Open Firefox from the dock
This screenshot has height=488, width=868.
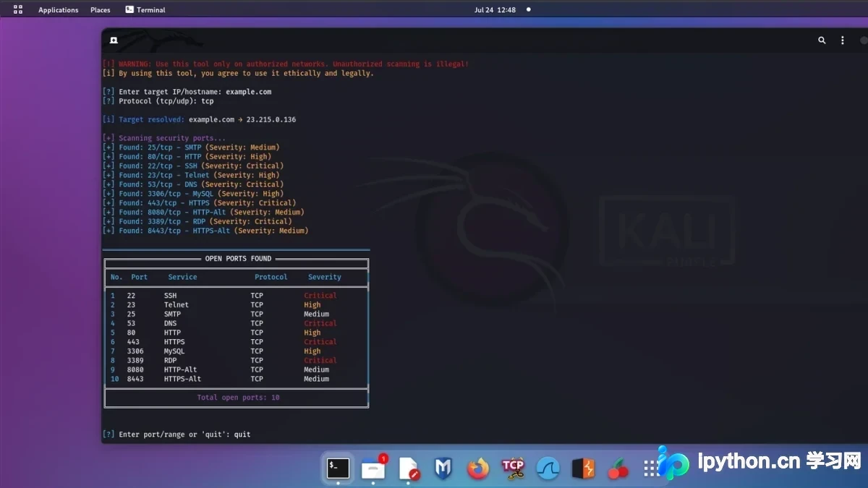pyautogui.click(x=478, y=468)
